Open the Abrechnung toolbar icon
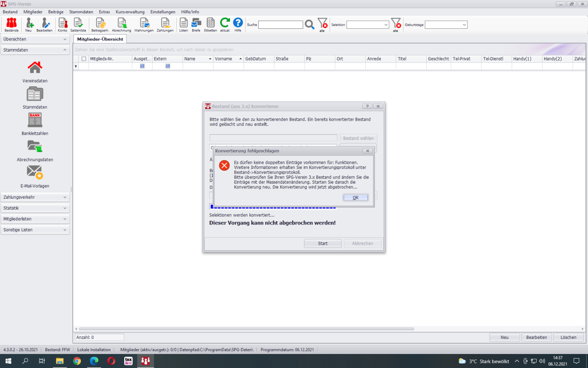This screenshot has height=368, width=588. click(121, 25)
